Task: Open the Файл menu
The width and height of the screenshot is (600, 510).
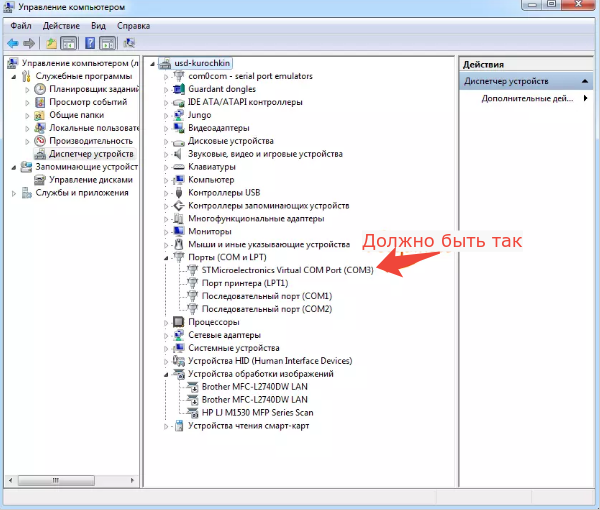Action: [21, 26]
